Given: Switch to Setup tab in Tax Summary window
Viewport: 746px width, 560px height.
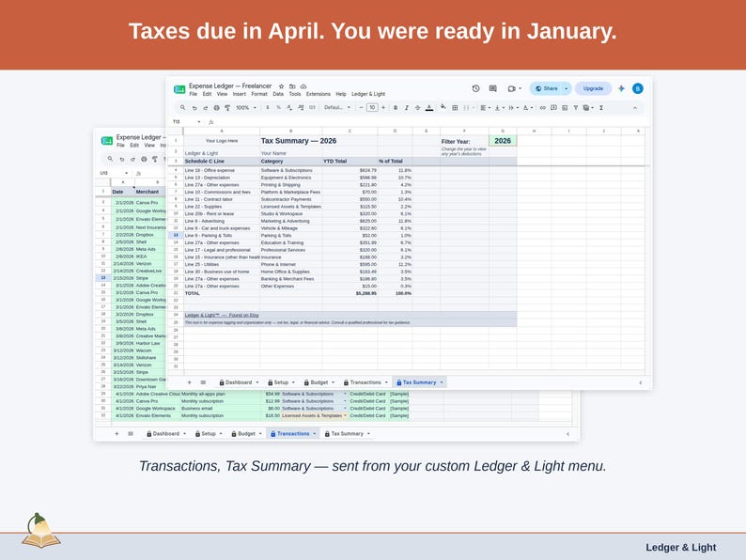Looking at the screenshot, I should [x=281, y=382].
